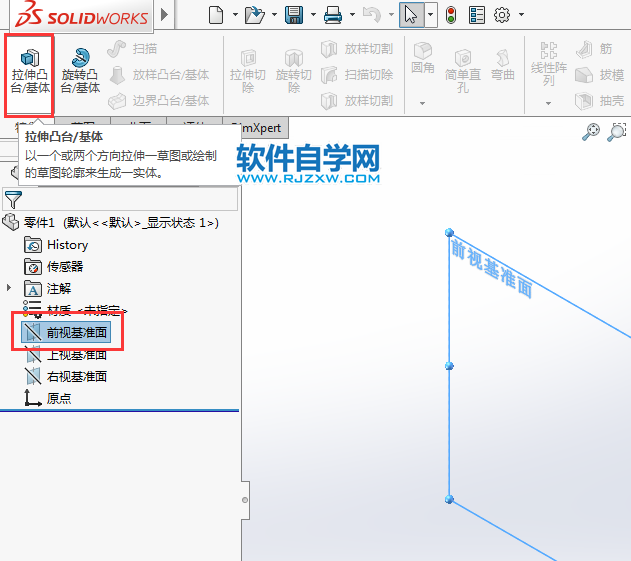The image size is (631, 561).
Task: Expand the SolidWorks menu arrow
Action: coord(164,15)
